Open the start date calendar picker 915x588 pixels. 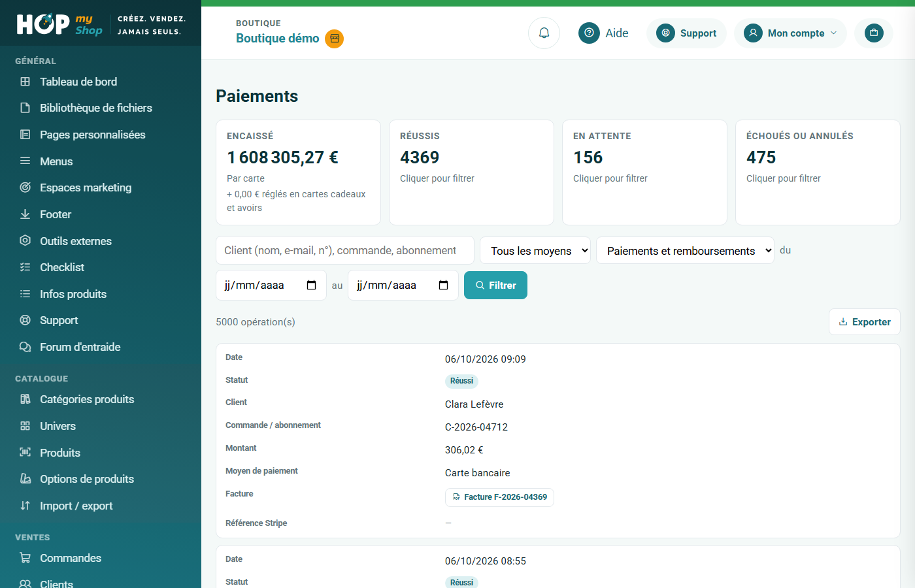312,285
